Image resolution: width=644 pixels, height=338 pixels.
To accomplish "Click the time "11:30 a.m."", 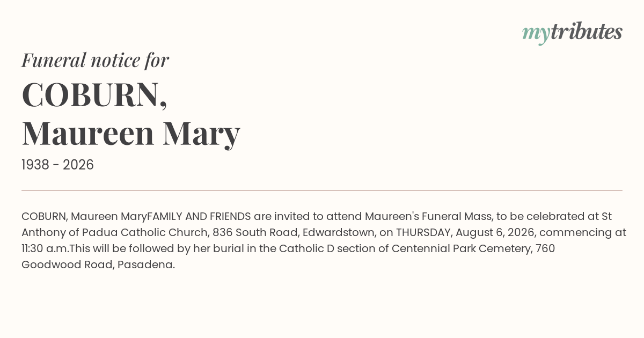I will pyautogui.click(x=46, y=249).
